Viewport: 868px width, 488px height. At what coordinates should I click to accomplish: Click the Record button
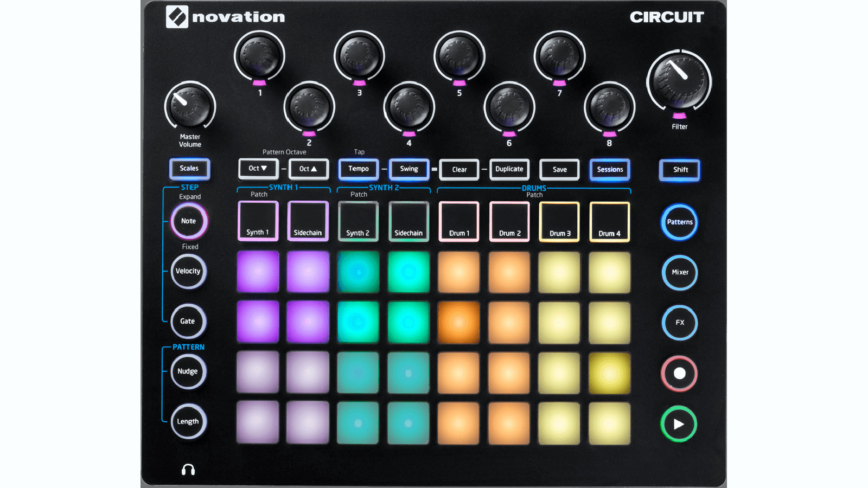click(679, 374)
